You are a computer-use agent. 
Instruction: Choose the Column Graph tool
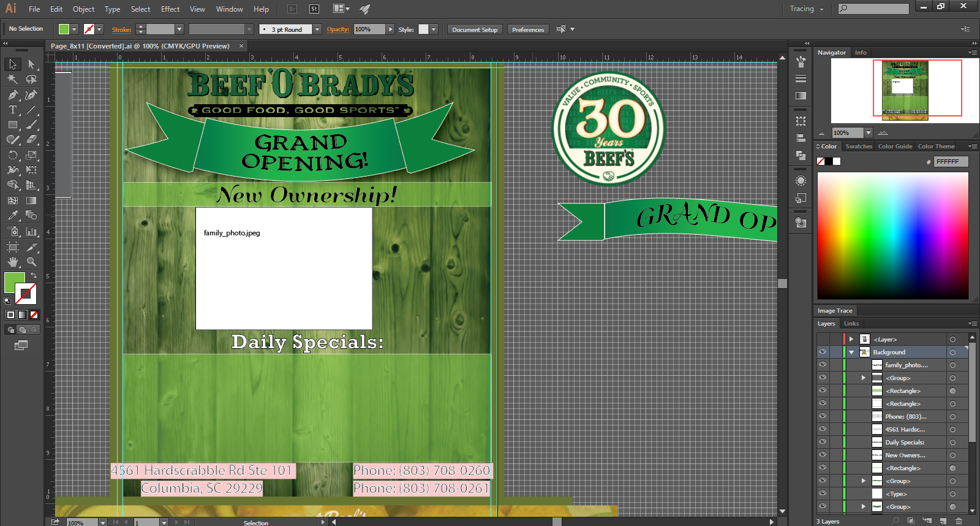pyautogui.click(x=31, y=232)
